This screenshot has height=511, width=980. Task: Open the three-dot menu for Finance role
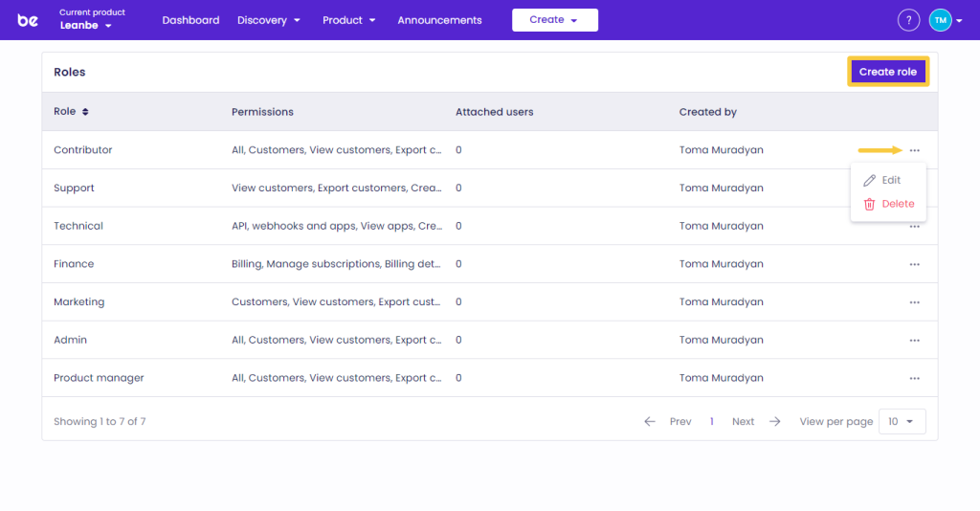tap(915, 264)
